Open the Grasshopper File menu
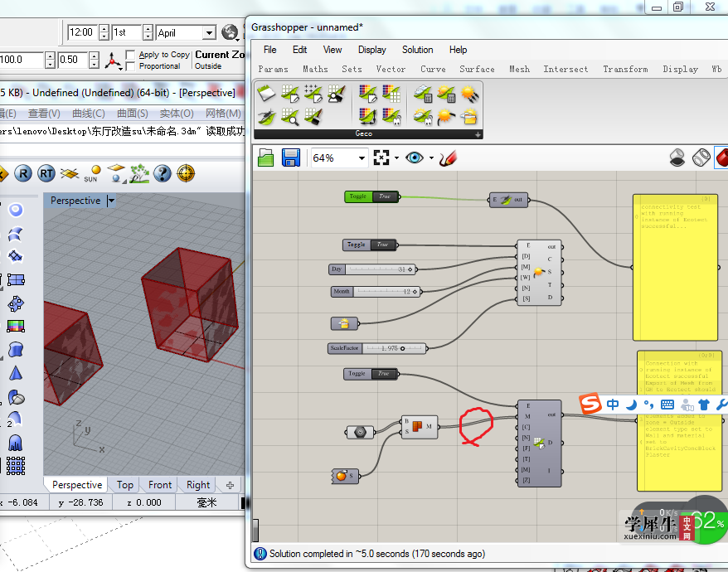Viewport: 728px width, 572px height. 269,50
